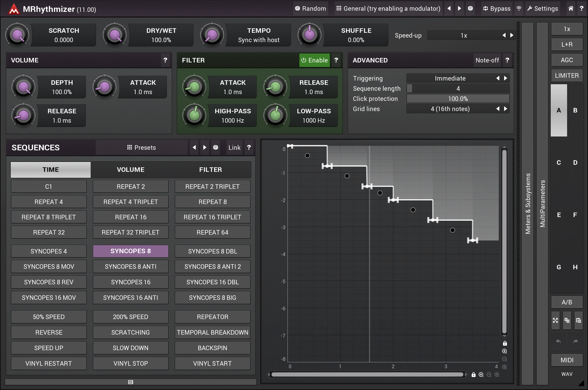Open the home icon in top bar
This screenshot has width=588, height=390.
tap(571, 8)
